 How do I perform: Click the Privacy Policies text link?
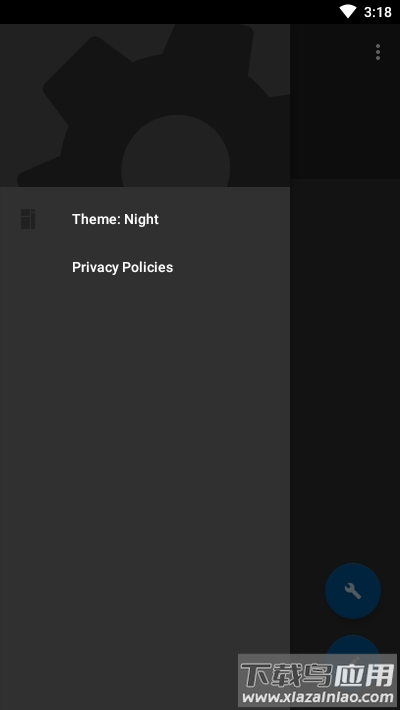[x=122, y=267]
